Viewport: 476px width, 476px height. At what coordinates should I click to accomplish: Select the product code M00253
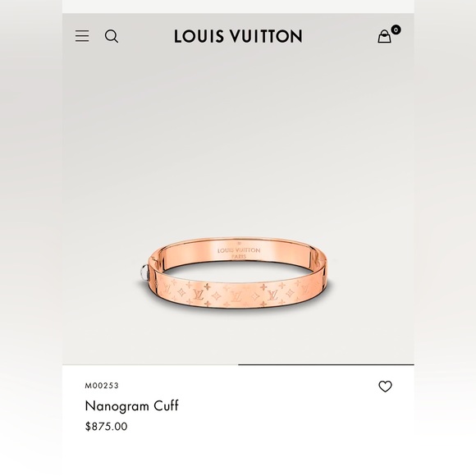[x=102, y=386]
